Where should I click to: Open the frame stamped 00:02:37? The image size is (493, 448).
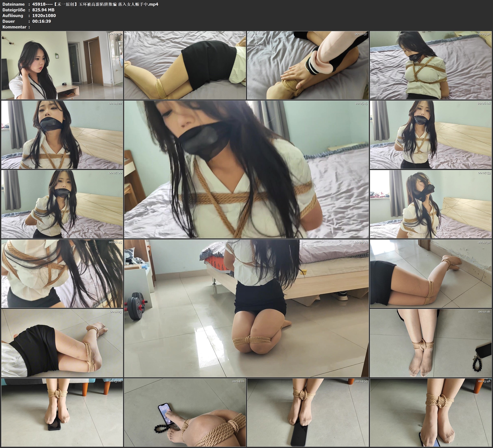308,65
